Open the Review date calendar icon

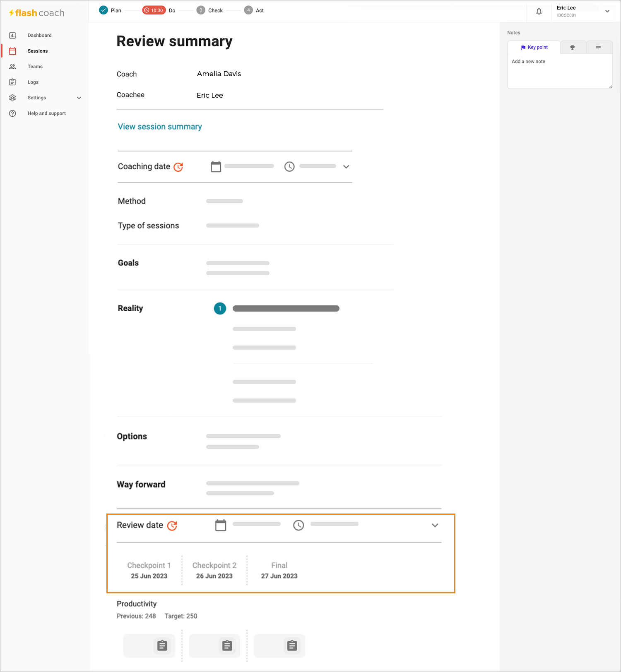coord(221,526)
